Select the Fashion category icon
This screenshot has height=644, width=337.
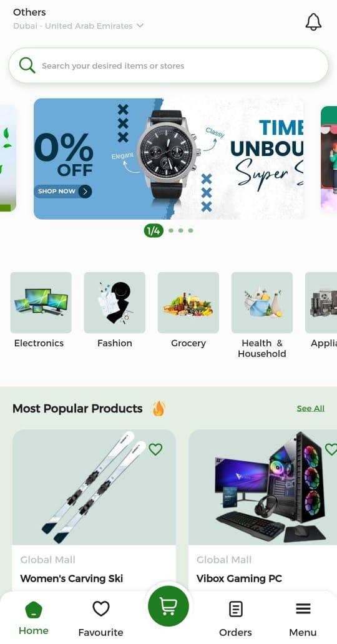click(115, 302)
